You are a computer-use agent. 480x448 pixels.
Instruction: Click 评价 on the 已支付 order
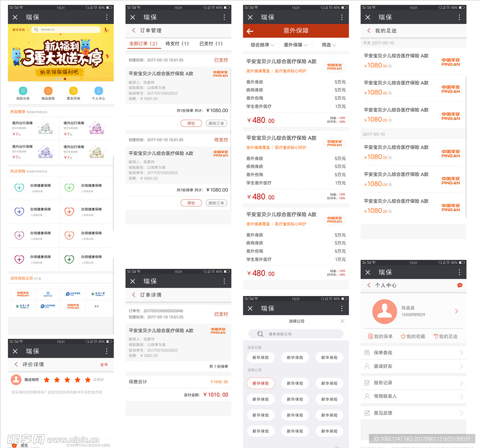pyautogui.click(x=191, y=123)
